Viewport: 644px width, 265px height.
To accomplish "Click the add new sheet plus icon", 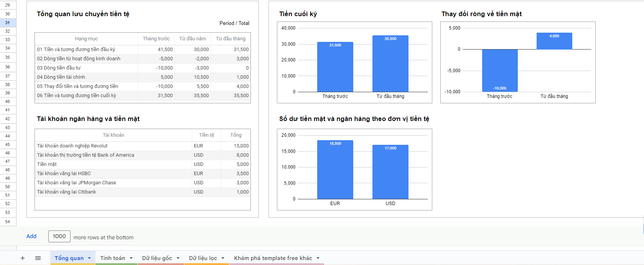I will pyautogui.click(x=23, y=258).
